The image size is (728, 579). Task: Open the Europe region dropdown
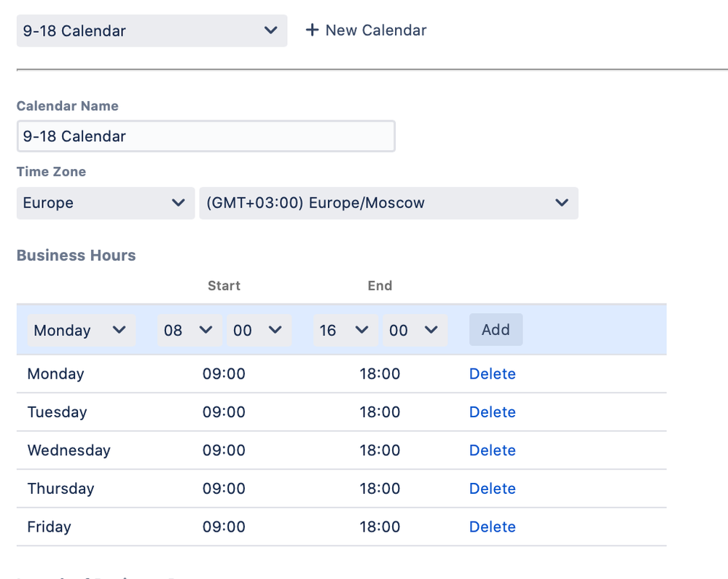tap(105, 203)
